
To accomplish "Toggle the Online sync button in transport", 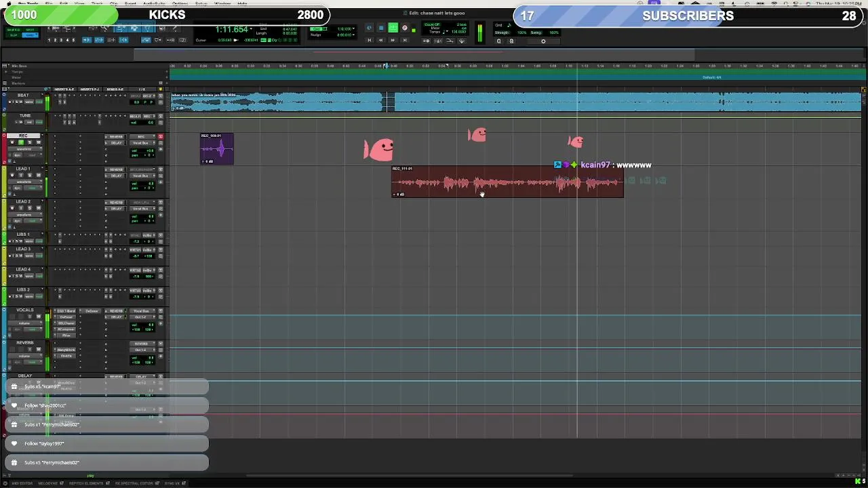I will tap(370, 28).
